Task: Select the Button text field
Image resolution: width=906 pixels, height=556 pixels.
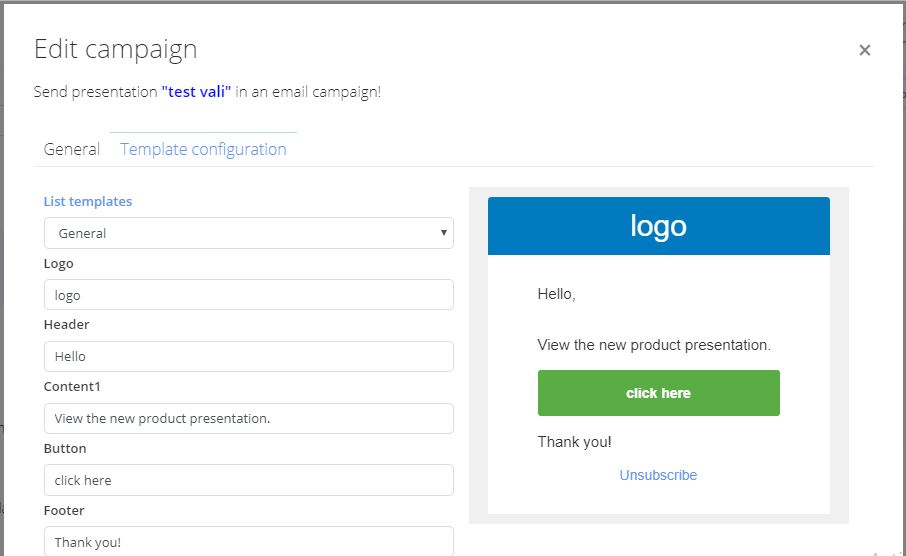Action: [248, 480]
